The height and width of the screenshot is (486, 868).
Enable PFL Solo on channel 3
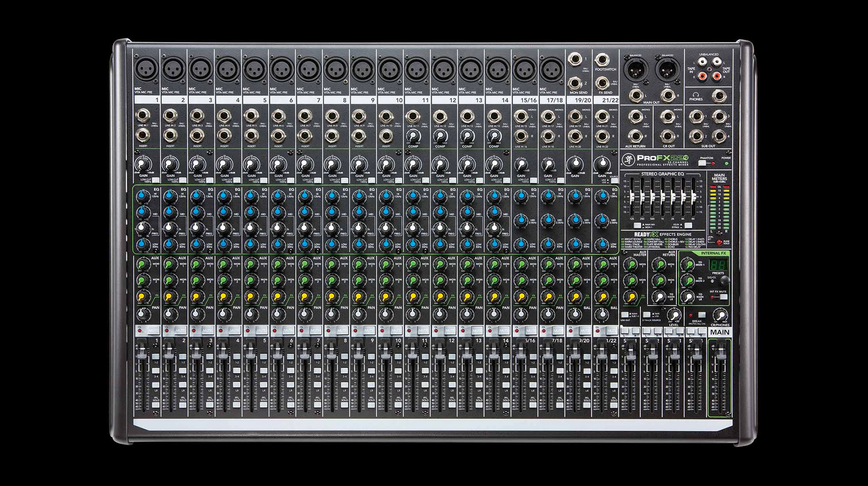209,405
